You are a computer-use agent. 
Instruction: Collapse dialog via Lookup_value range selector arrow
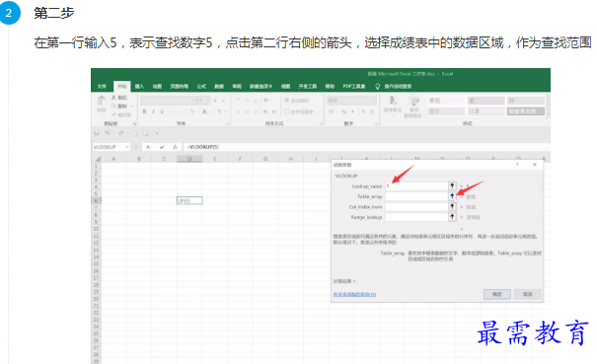pyautogui.click(x=452, y=185)
